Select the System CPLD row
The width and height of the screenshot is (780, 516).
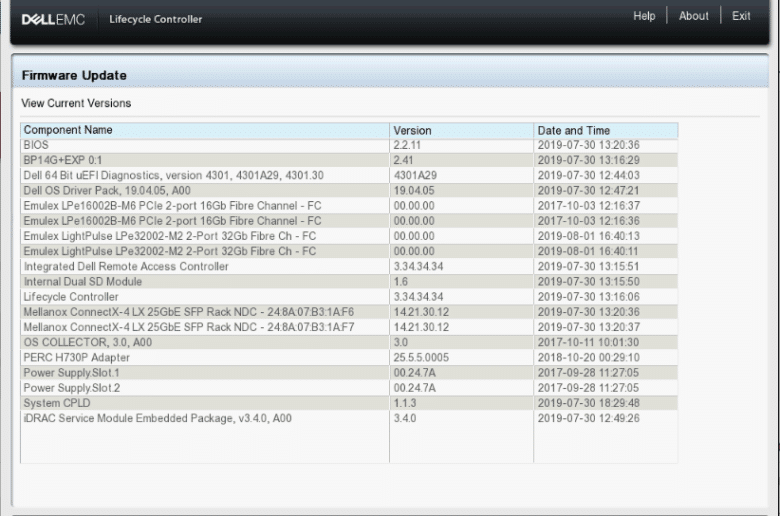click(x=349, y=403)
